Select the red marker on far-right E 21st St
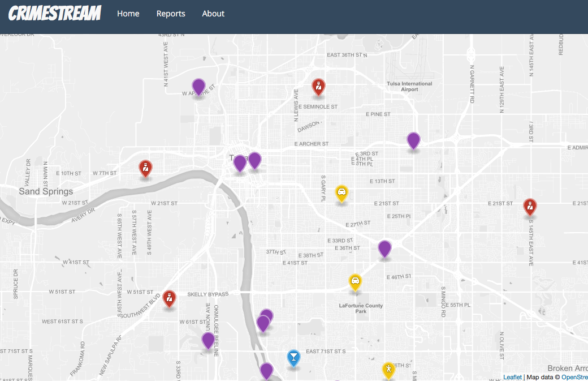Image resolution: width=588 pixels, height=381 pixels. click(x=529, y=207)
